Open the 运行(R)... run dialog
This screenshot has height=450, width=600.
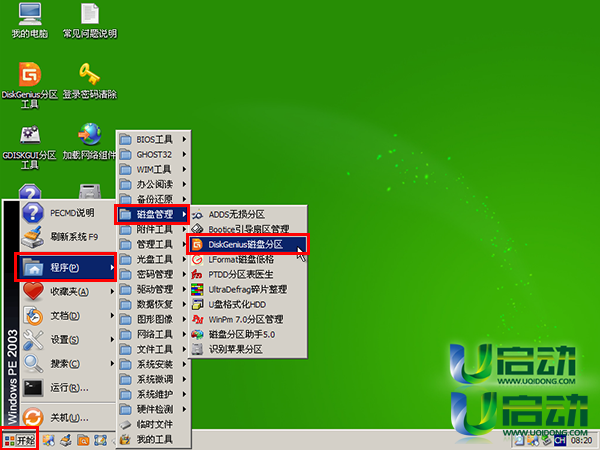(68, 388)
